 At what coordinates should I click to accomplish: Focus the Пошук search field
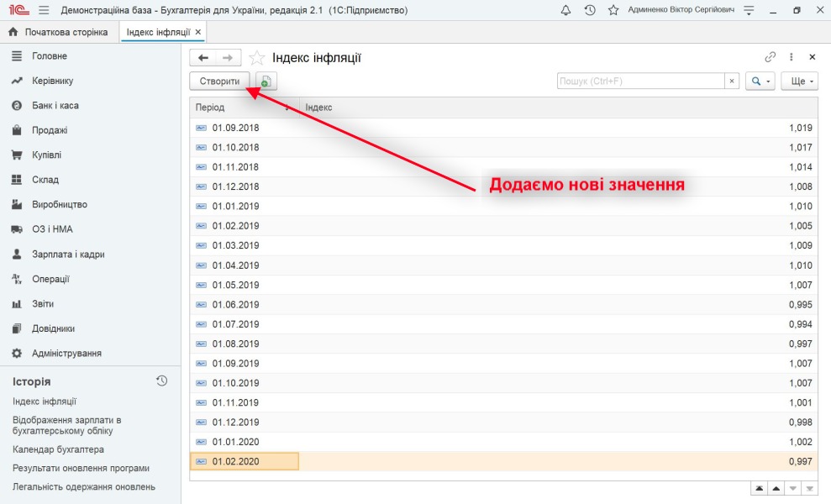coord(641,81)
